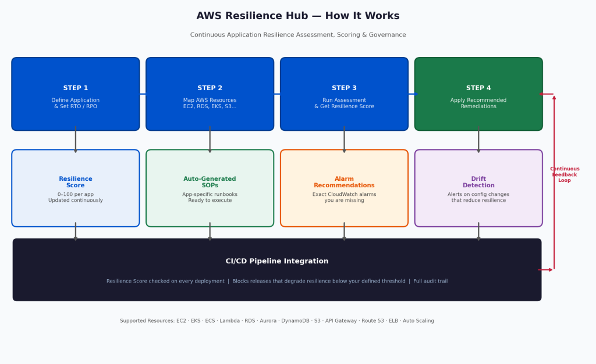Click 'EC2, RDS, EKS, S3...' text
Viewport: 596px width, 364px height.
[x=210, y=106]
